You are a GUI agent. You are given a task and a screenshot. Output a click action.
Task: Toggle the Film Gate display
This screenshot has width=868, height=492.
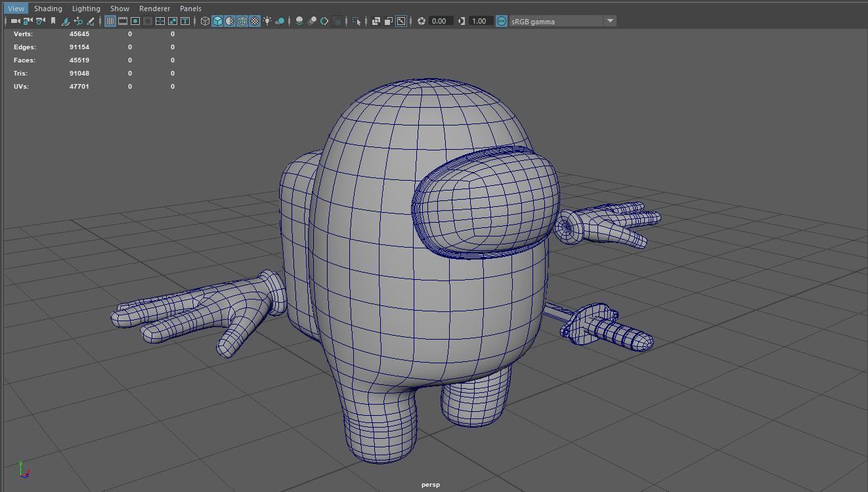click(x=123, y=21)
